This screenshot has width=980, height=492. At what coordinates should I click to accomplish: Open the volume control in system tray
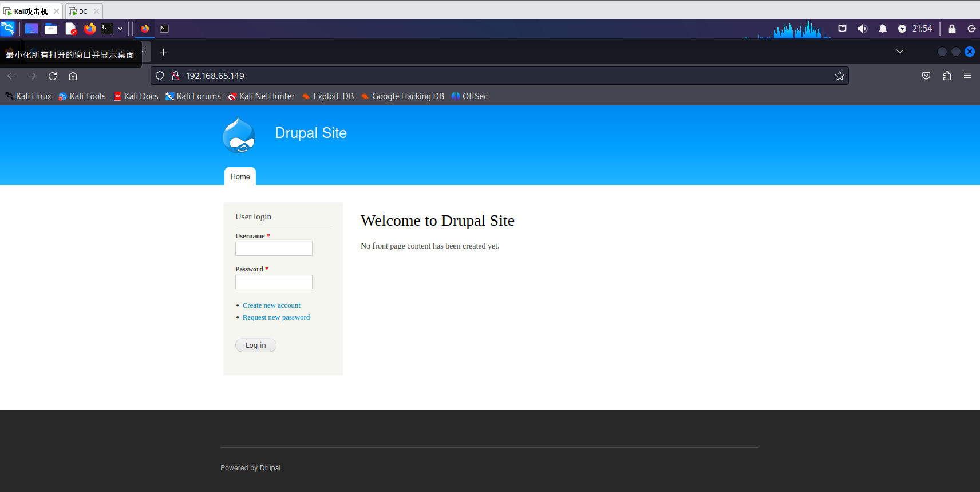862,29
